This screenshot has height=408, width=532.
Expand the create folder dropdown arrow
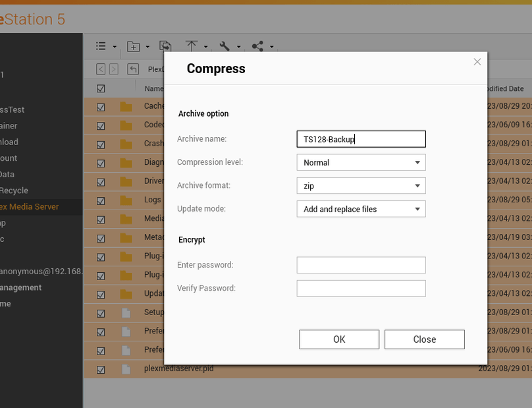[x=147, y=47]
